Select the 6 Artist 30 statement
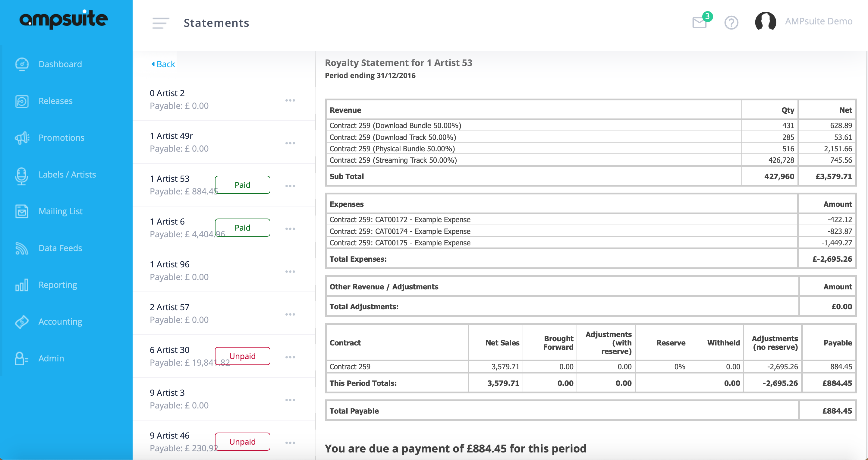 tap(224, 356)
